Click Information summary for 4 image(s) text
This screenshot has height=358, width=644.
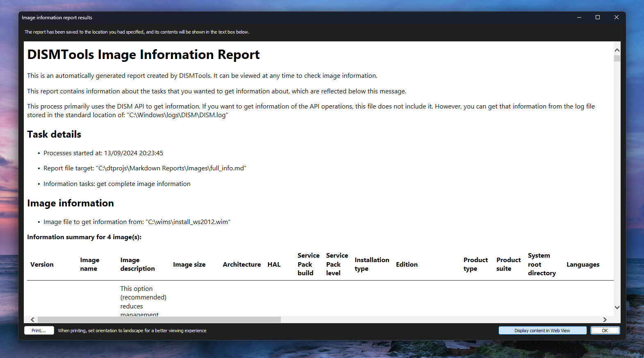click(x=84, y=237)
